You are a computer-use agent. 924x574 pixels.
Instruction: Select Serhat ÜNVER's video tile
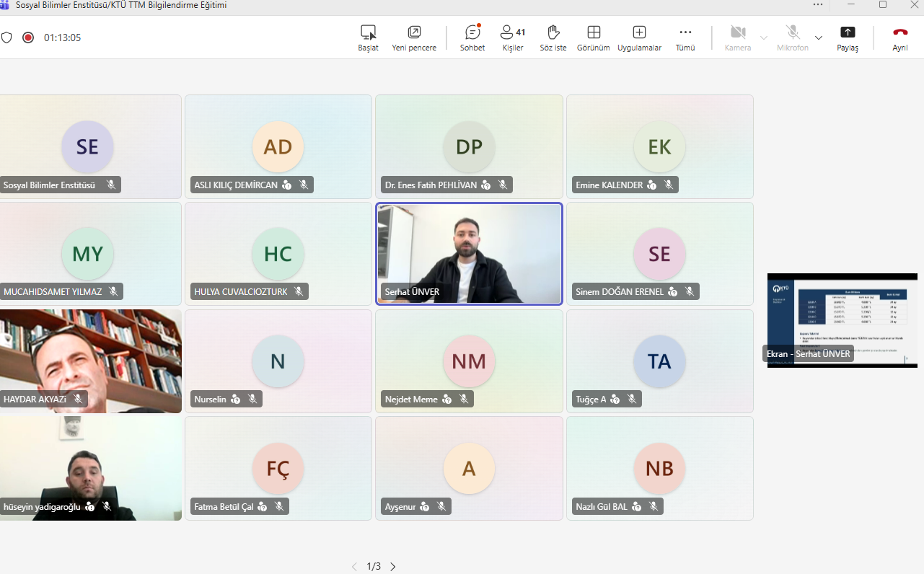(x=469, y=254)
